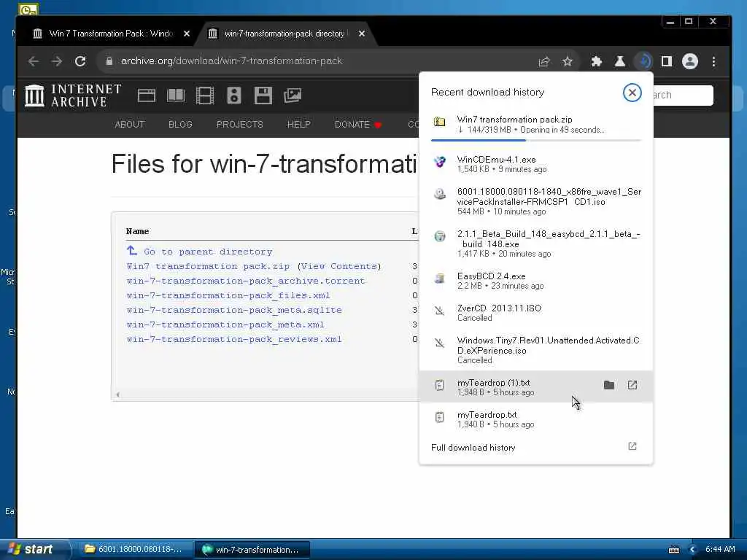The width and height of the screenshot is (747, 560).
Task: Open the win-7-transformation-pack_reviews.xml link
Action: coord(234,340)
